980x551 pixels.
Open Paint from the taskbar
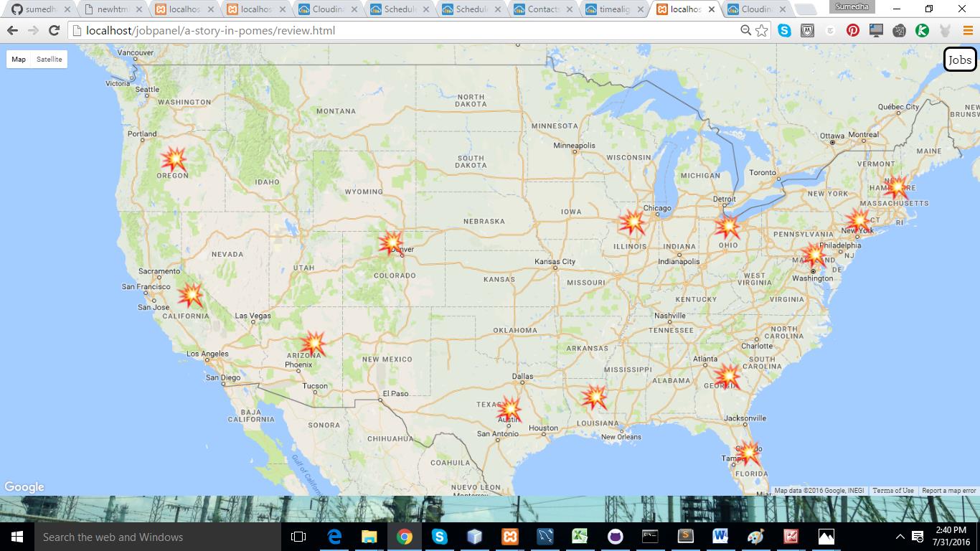pos(755,537)
